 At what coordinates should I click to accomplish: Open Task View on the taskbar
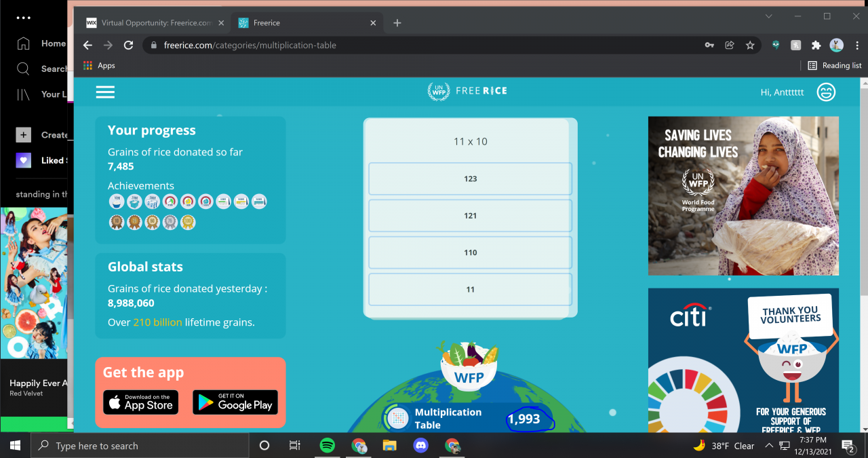pyautogui.click(x=295, y=446)
